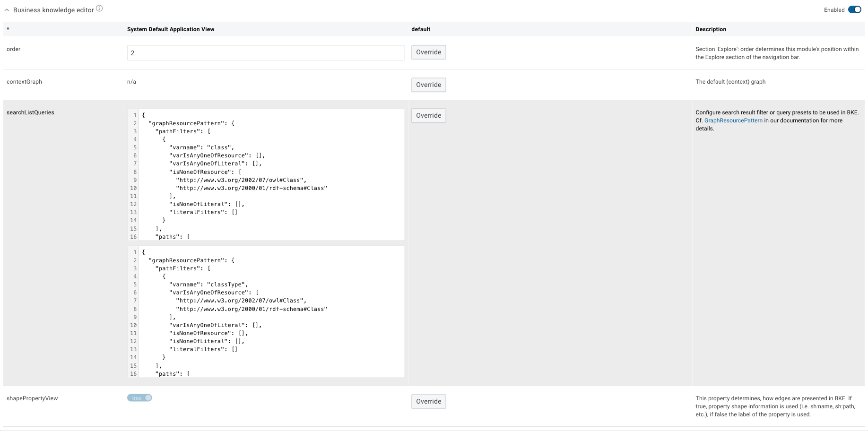This screenshot has height=431, width=868.
Task: Click the contextGraph 'n/a' value
Action: [x=131, y=82]
